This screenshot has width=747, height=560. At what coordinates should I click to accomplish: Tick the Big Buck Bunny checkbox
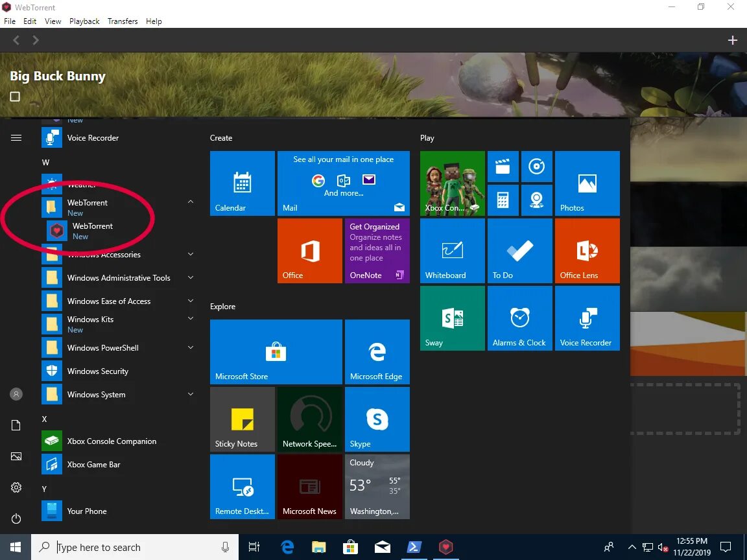16,97
